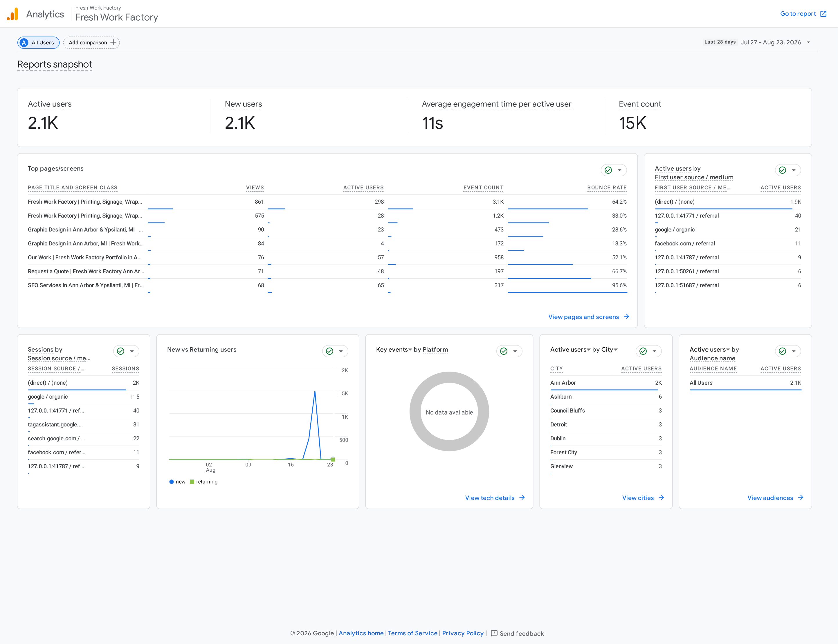Expand the Top pages/screens card options arrow
Screen dimensions: 838x644
tap(619, 170)
